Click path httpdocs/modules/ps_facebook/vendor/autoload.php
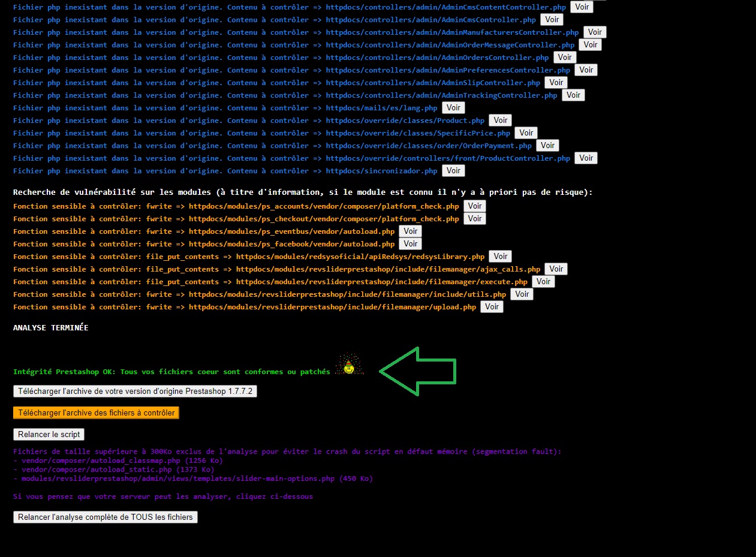The width and height of the screenshot is (756, 557). pos(292,244)
